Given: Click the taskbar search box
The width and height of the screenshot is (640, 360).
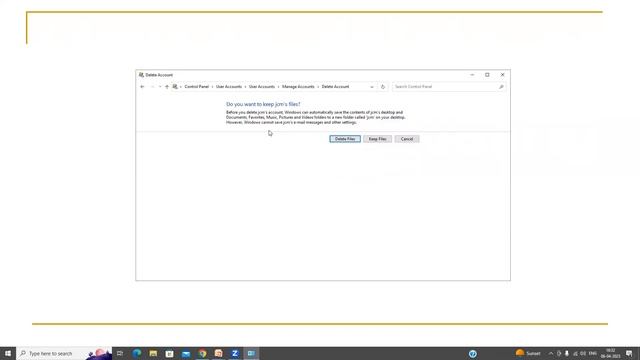Looking at the screenshot, I should point(64,353).
